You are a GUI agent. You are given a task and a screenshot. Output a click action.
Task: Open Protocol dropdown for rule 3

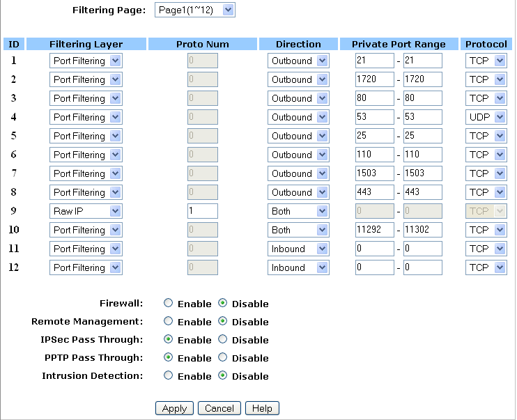486,98
